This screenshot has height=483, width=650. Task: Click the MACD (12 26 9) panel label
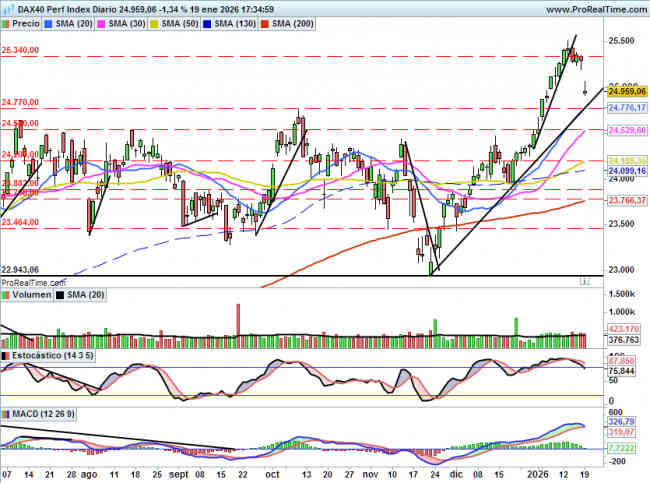tap(42, 413)
